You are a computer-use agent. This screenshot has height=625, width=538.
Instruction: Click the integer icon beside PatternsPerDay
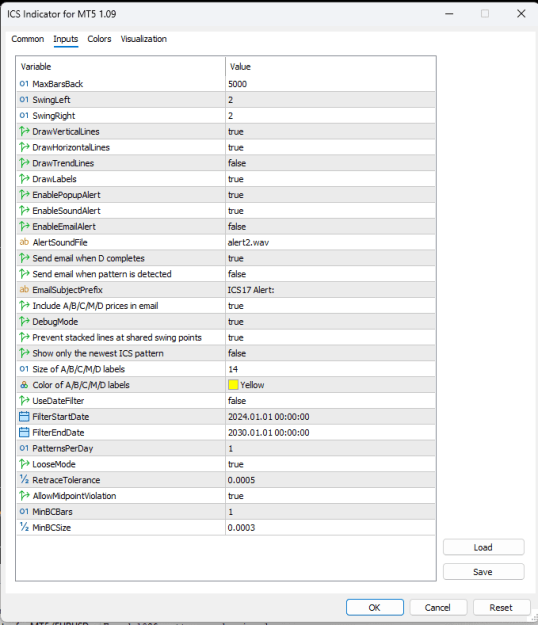click(24, 448)
